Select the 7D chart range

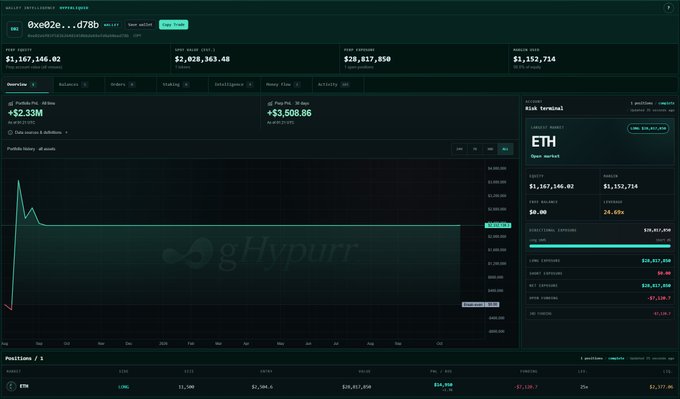475,149
